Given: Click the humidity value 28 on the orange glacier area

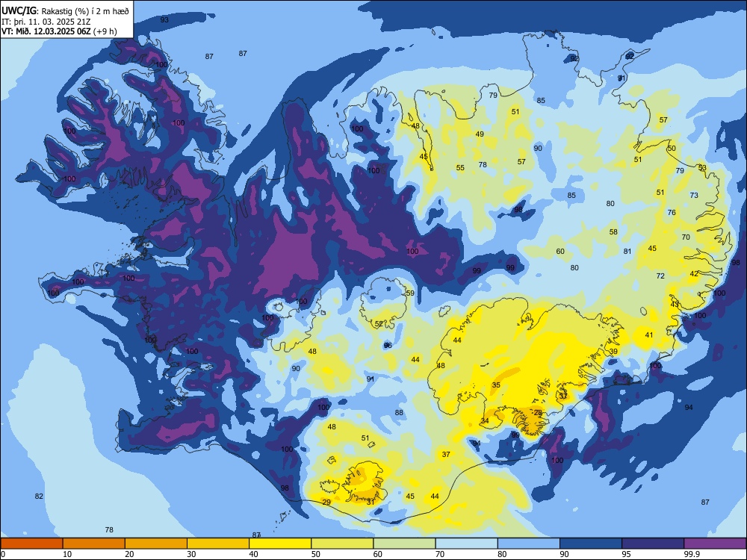Looking at the screenshot, I should [538, 413].
